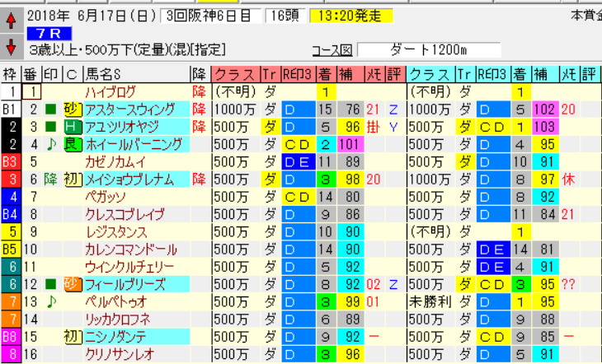This screenshot has height=364, width=602.
Task: Click green square mark in アスタースウィング row
Action: [50, 110]
